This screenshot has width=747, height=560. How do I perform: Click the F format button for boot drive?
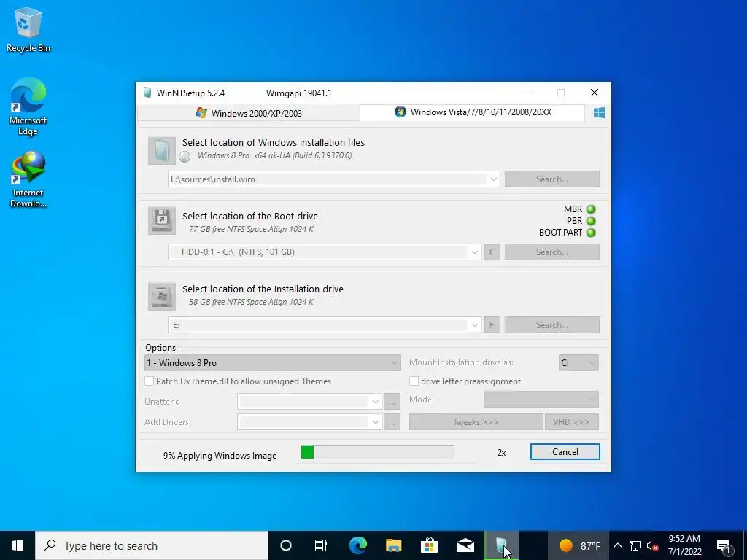(492, 252)
